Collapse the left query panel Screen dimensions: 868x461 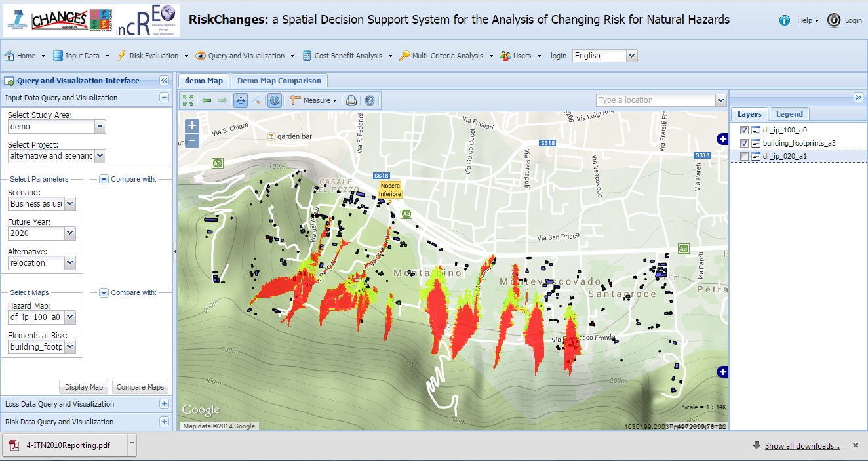[164, 81]
